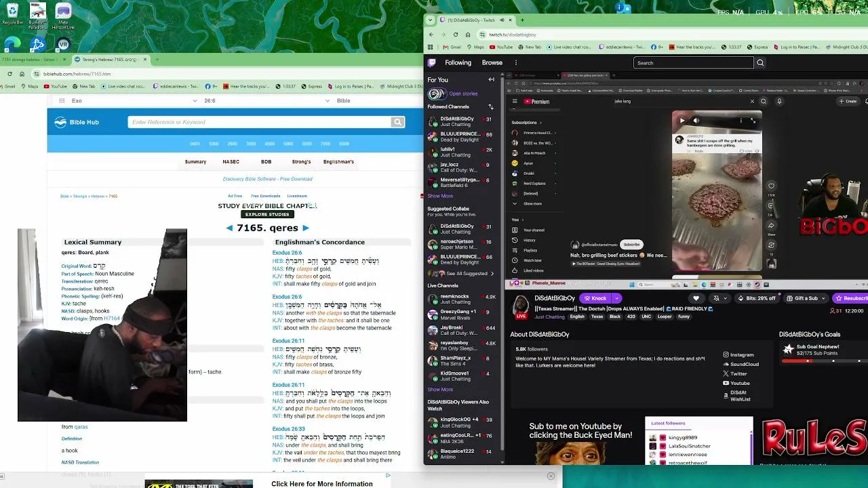868x488 pixels.
Task: Open Twitch more options menu dots
Action: coord(516,63)
